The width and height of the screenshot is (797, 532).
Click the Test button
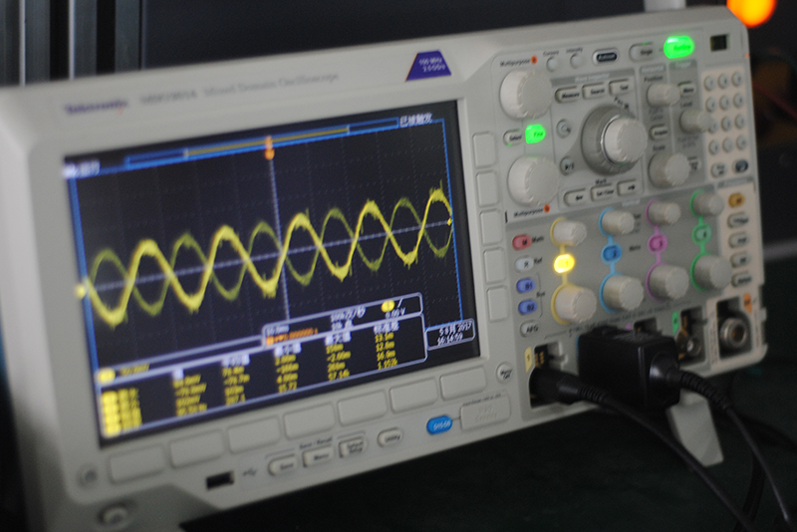click(623, 87)
